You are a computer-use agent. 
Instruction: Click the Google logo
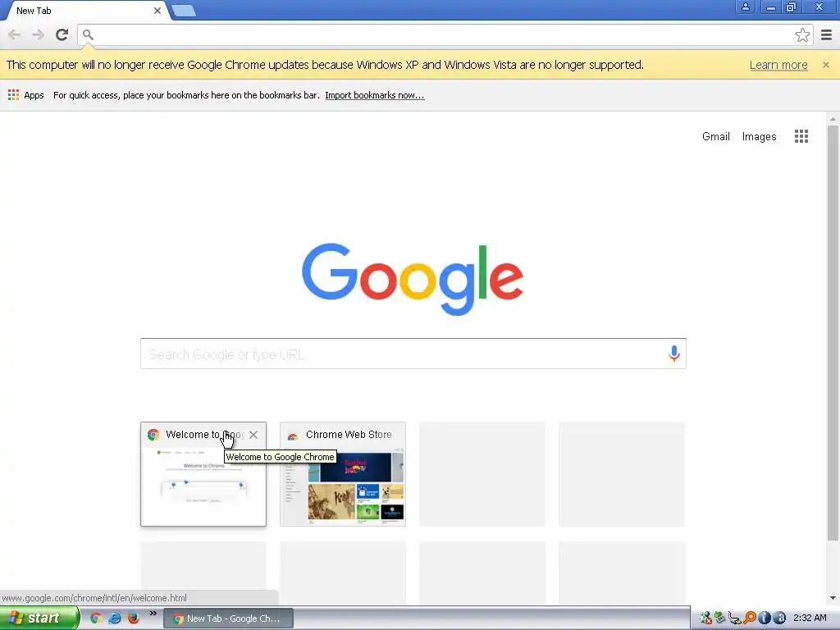tap(413, 279)
